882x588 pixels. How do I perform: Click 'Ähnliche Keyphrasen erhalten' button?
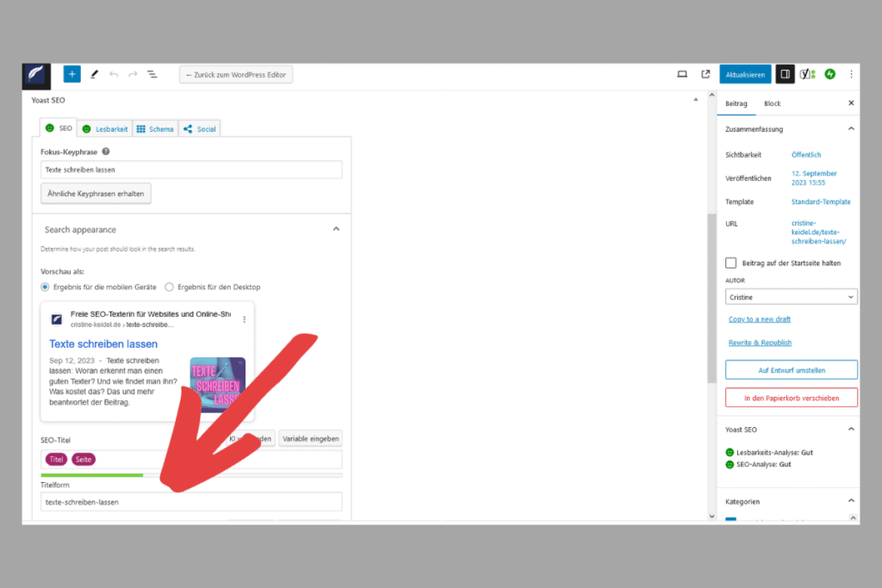pyautogui.click(x=96, y=194)
